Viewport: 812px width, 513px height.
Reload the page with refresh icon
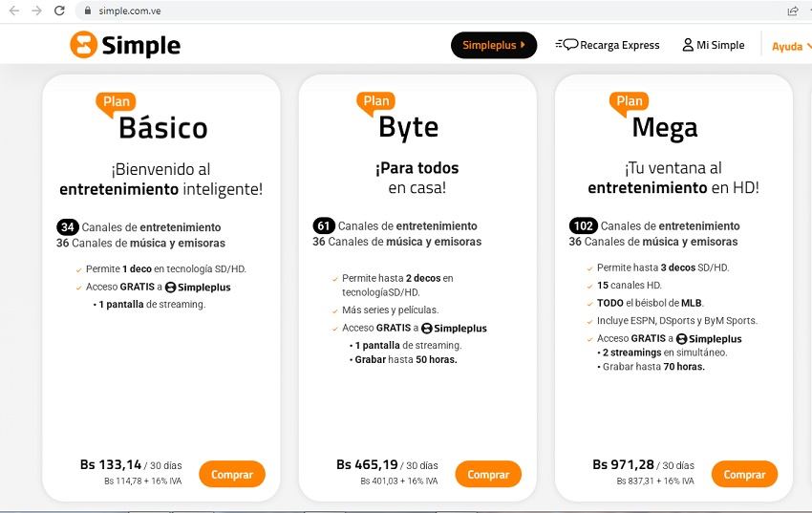pos(59,11)
